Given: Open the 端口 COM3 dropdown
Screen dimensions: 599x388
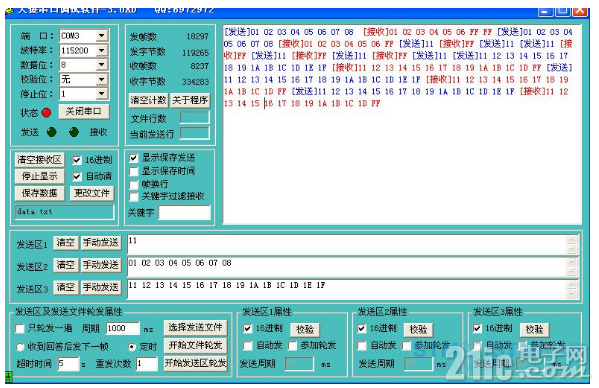Looking at the screenshot, I should [101, 36].
